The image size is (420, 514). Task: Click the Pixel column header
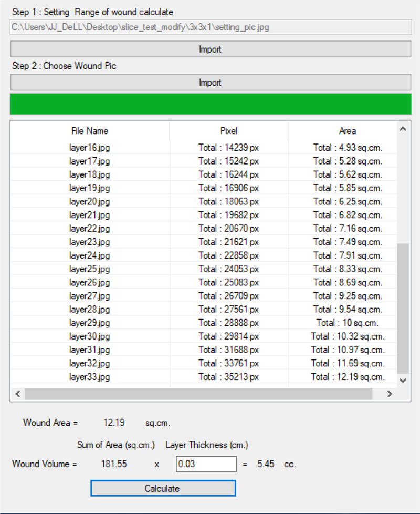(x=228, y=131)
